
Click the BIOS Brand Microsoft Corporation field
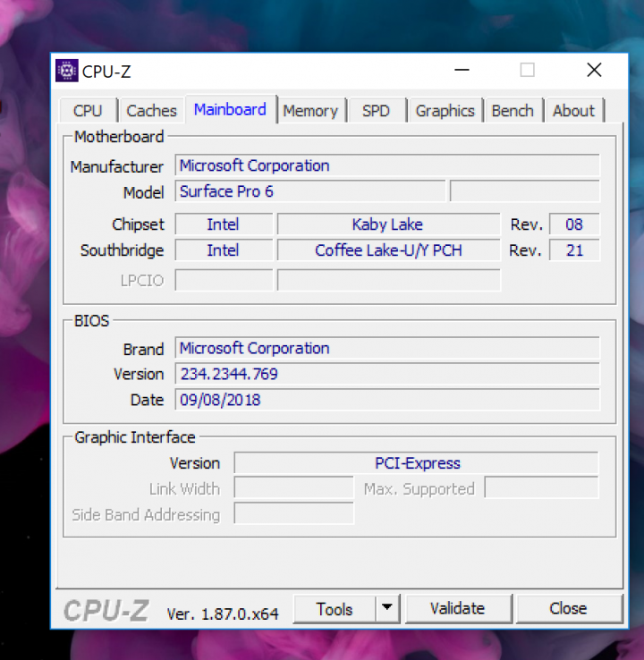coord(387,348)
